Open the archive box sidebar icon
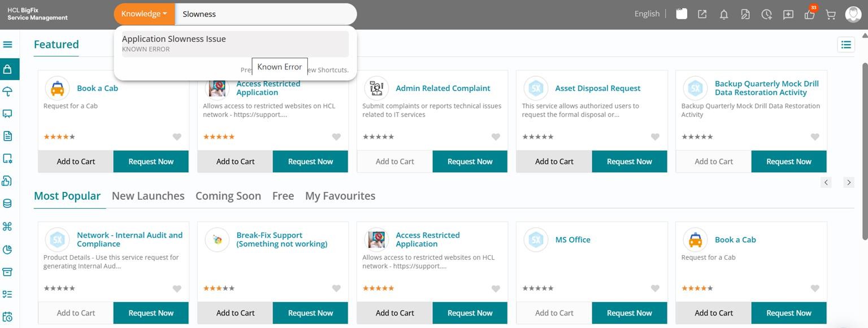 [x=8, y=272]
